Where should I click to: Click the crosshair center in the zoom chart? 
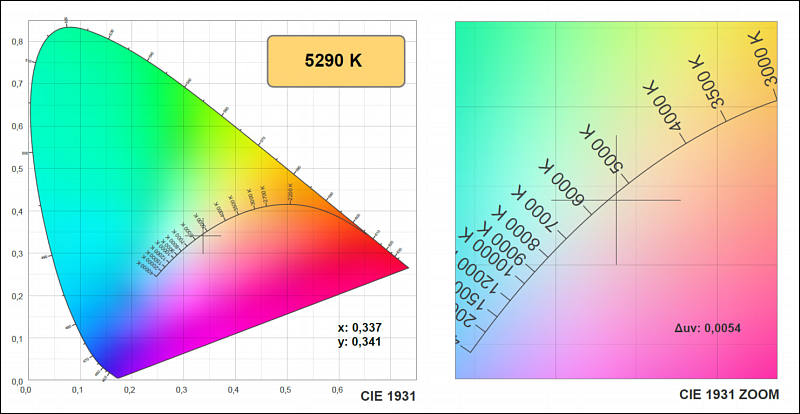pyautogui.click(x=616, y=200)
